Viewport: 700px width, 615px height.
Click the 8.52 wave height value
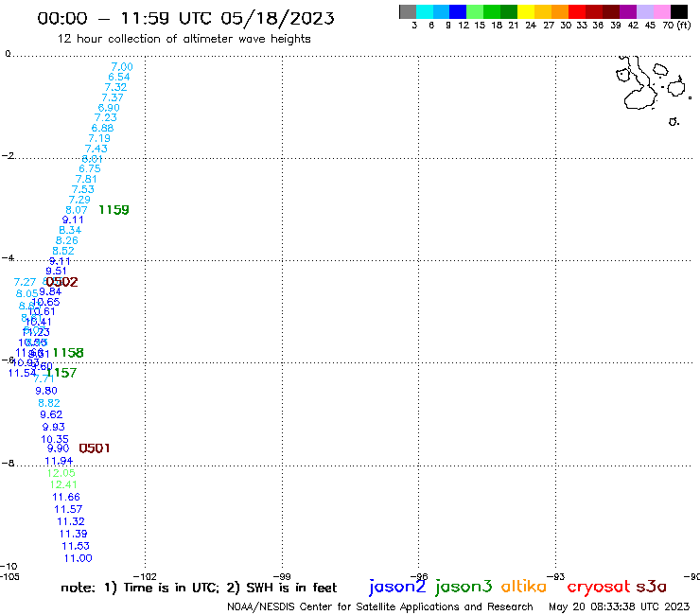[x=63, y=251]
